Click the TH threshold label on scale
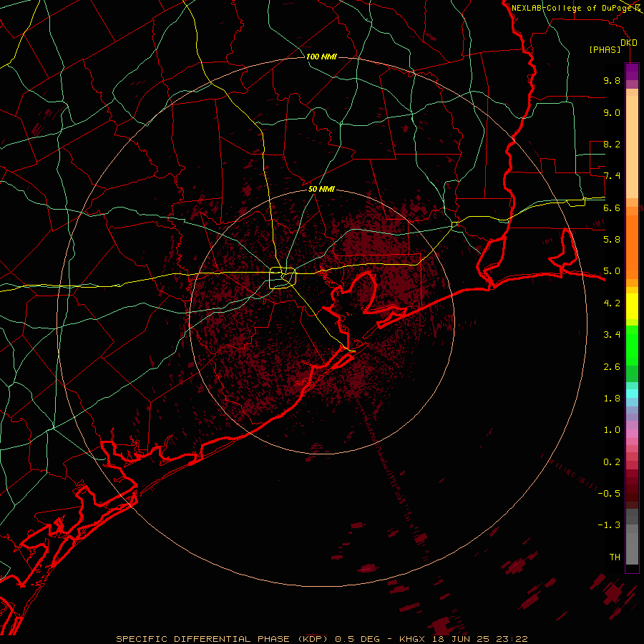The height and width of the screenshot is (644, 644). [x=615, y=557]
